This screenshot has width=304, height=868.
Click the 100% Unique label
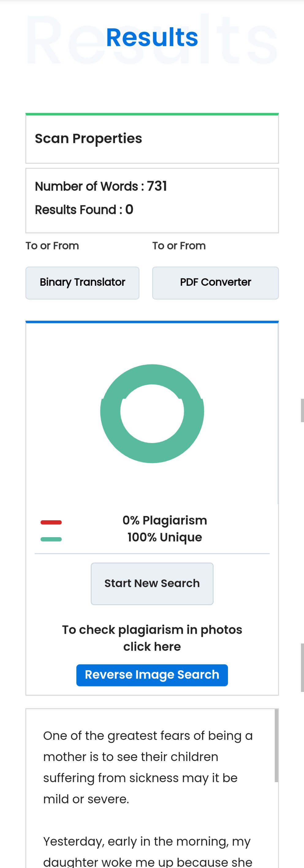pos(165,537)
